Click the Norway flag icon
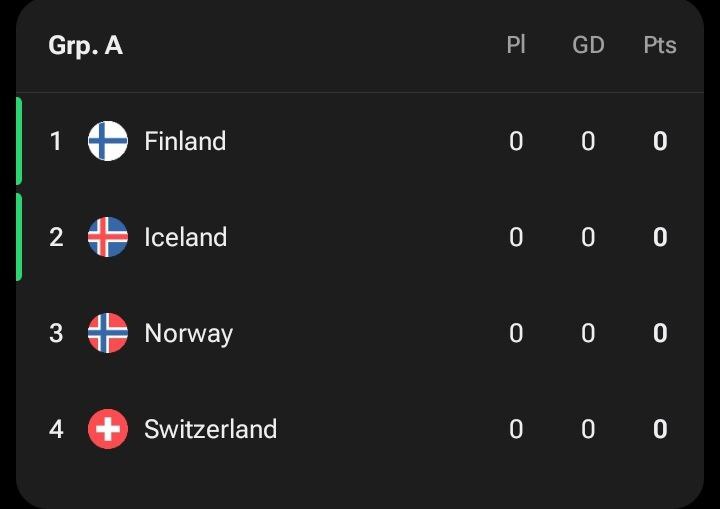Screen dimensions: 720x509 pos(108,333)
